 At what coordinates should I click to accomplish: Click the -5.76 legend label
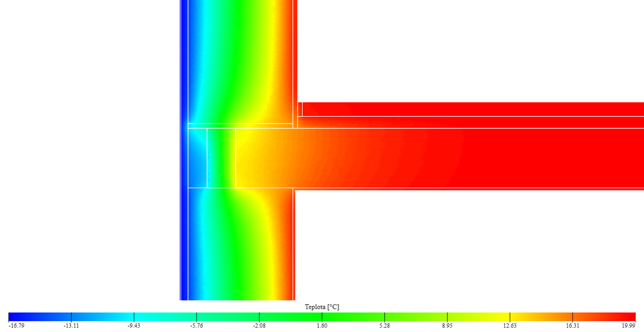(x=197, y=326)
